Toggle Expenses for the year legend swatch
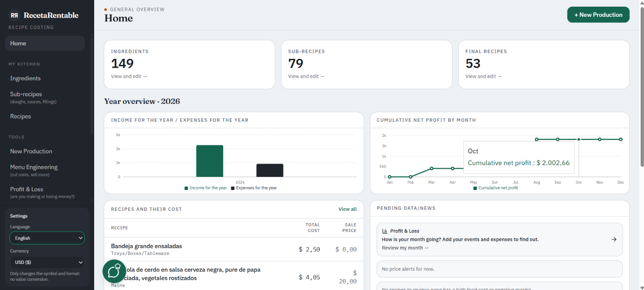The width and height of the screenshot is (644, 290). [x=232, y=188]
